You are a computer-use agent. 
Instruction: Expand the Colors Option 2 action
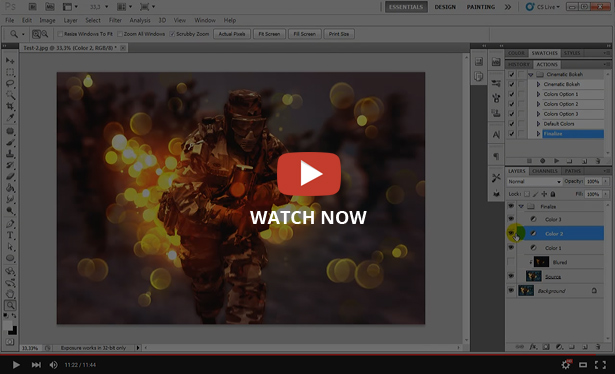coord(538,104)
